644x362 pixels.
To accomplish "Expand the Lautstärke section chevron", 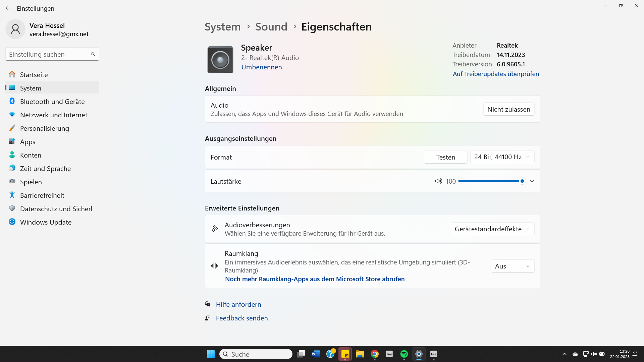I will (x=532, y=181).
